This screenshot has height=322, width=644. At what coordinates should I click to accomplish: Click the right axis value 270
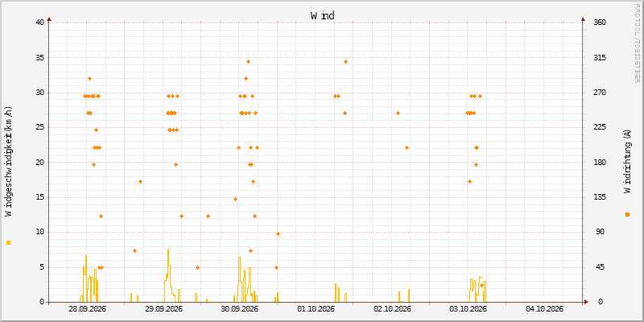pyautogui.click(x=601, y=93)
